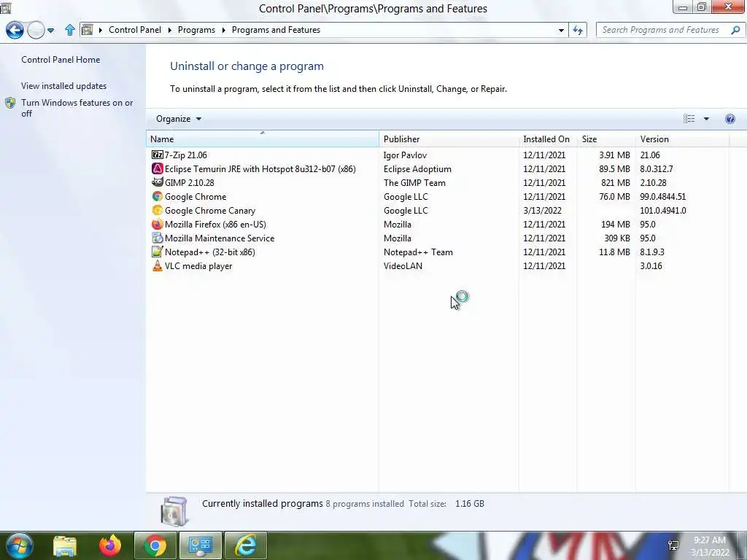Image resolution: width=747 pixels, height=560 pixels.
Task: Switch to Control Panel taskbar button
Action: point(201,545)
